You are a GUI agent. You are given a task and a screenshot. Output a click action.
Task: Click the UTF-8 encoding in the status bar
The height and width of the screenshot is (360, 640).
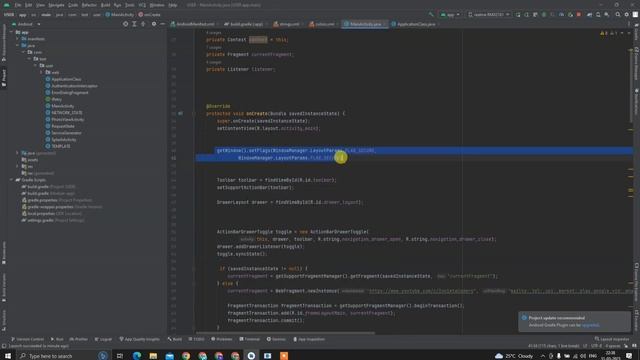click(596, 346)
